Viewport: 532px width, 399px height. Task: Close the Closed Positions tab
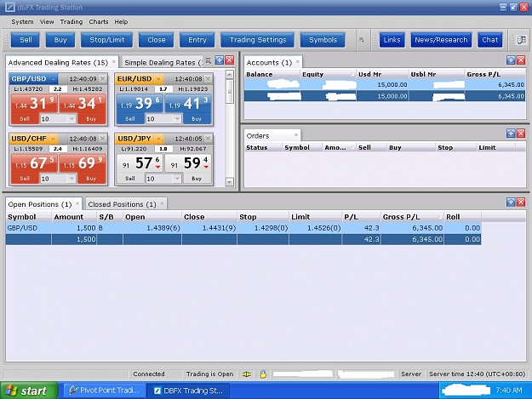[163, 203]
